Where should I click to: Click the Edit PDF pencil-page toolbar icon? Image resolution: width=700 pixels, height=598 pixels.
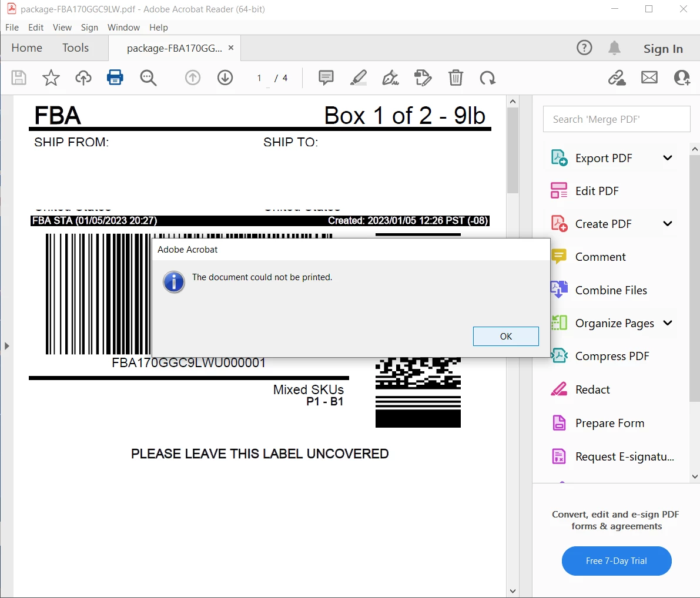point(423,78)
